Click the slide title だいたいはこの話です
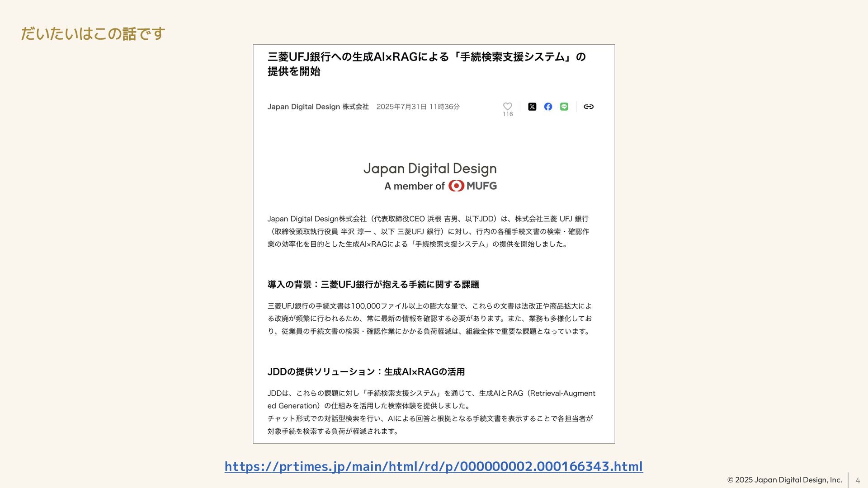The image size is (868, 488). [x=93, y=33]
